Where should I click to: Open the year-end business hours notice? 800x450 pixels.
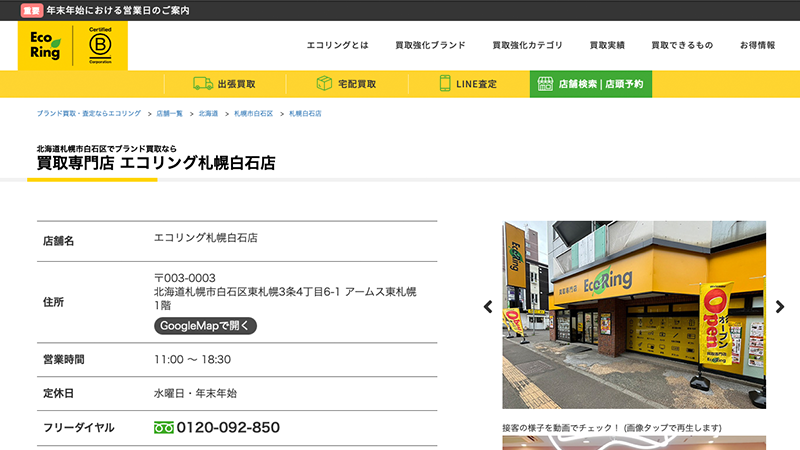click(118, 10)
